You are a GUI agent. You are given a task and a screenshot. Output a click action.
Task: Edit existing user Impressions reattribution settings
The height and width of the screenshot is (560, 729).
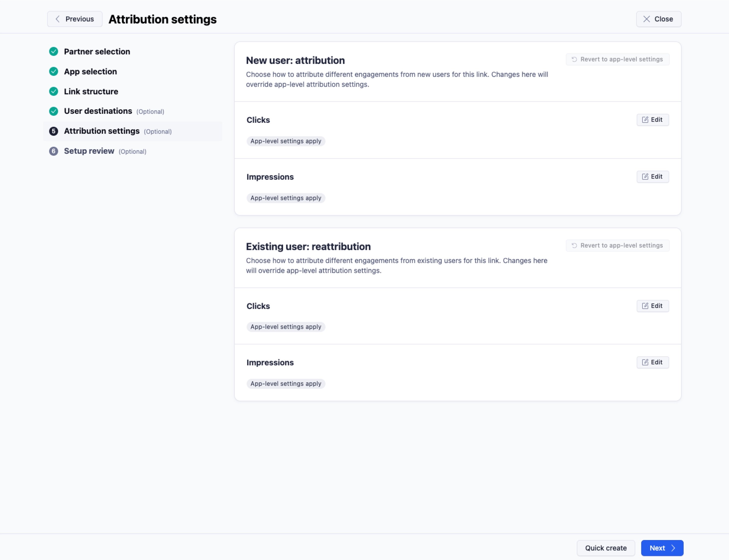point(652,362)
